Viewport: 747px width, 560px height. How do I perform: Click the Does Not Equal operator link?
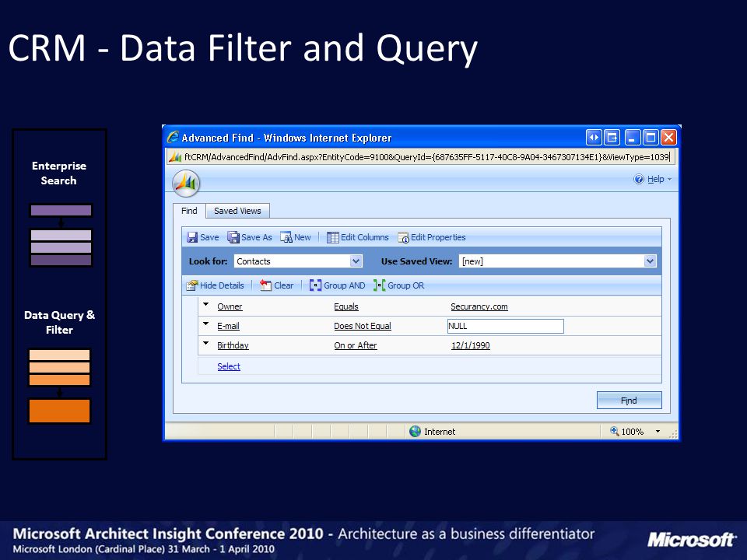363,326
